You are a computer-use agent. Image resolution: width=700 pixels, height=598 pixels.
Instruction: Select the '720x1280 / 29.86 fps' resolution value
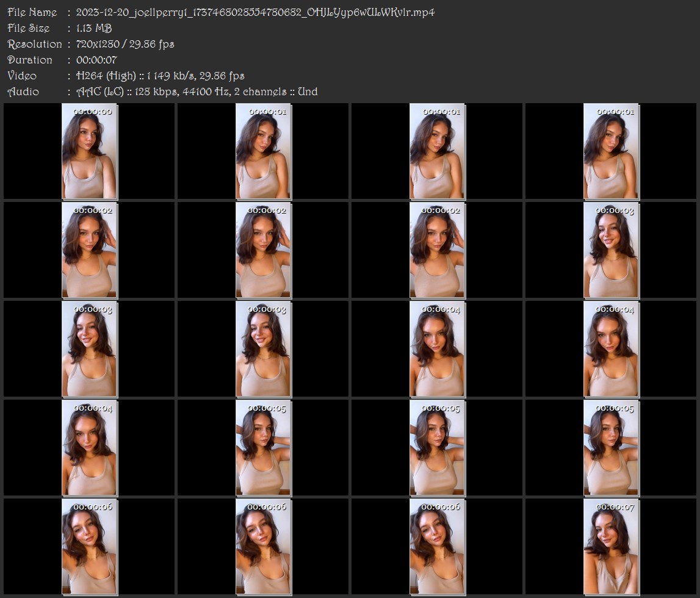click(125, 44)
